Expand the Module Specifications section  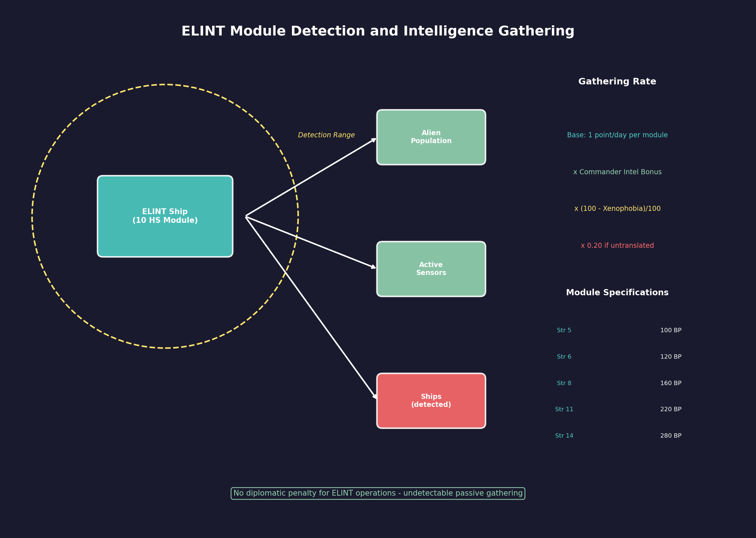(617, 292)
